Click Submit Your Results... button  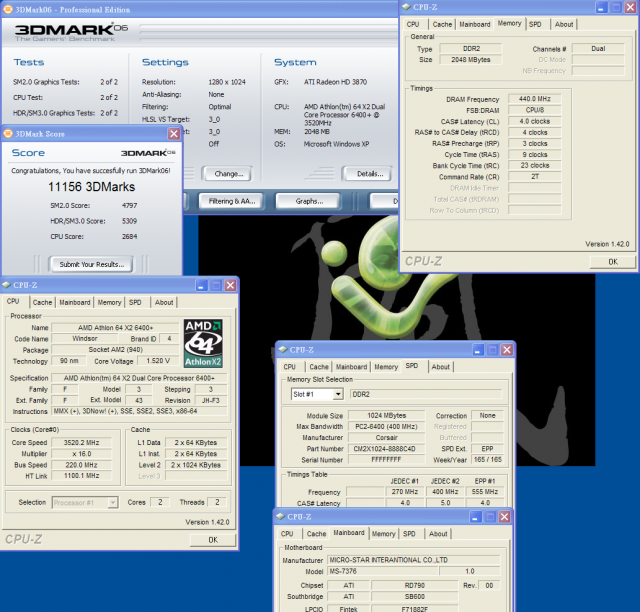91,264
